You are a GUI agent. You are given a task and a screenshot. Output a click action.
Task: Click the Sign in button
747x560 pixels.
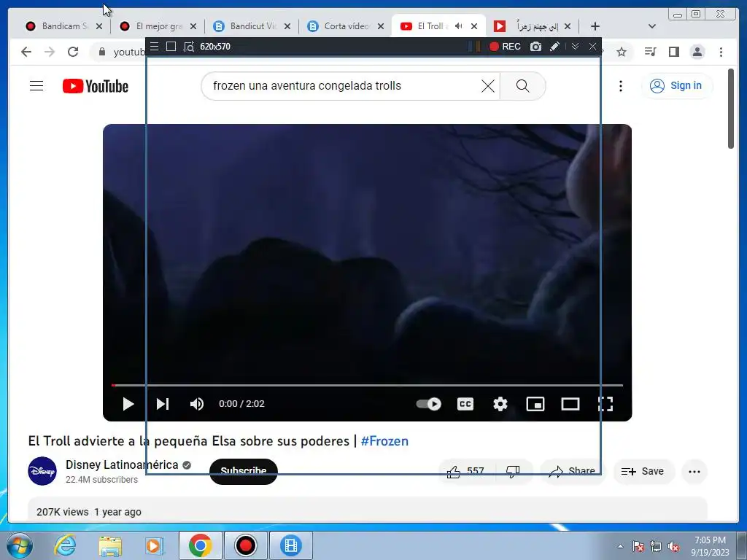point(676,86)
